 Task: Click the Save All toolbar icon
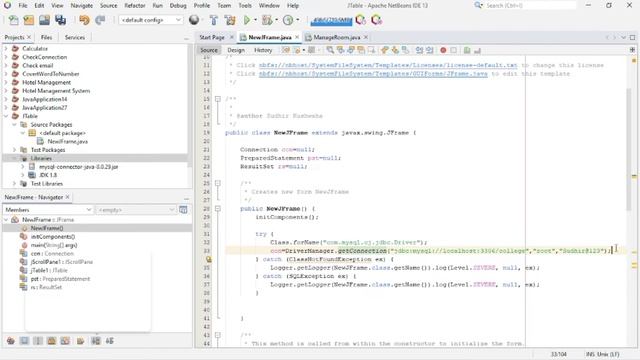tap(60, 20)
